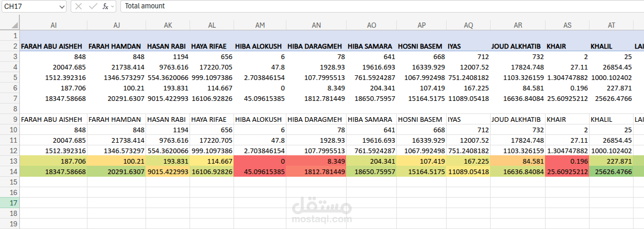Click cell HAYA RIFAE in row 2
The height and width of the screenshot is (229, 644).
point(212,46)
